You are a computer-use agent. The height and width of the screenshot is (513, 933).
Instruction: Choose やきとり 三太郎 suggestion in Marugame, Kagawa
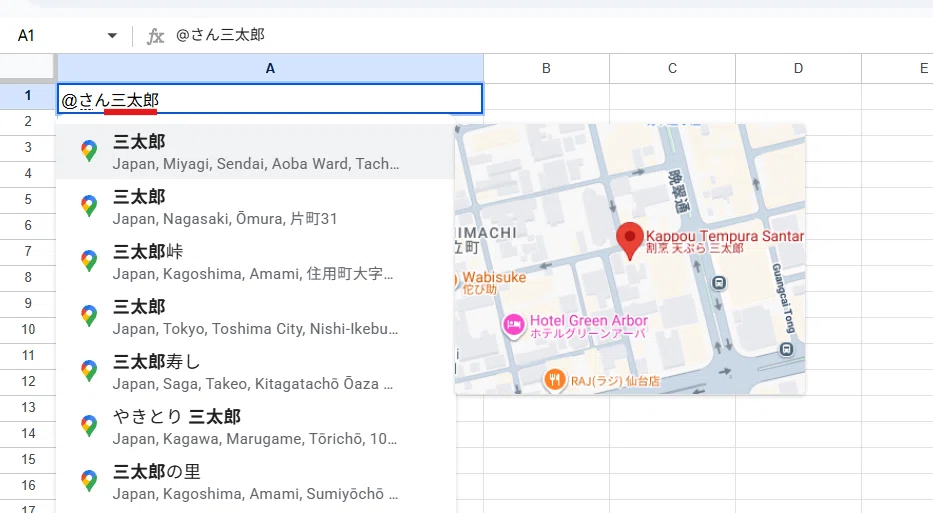coord(256,426)
